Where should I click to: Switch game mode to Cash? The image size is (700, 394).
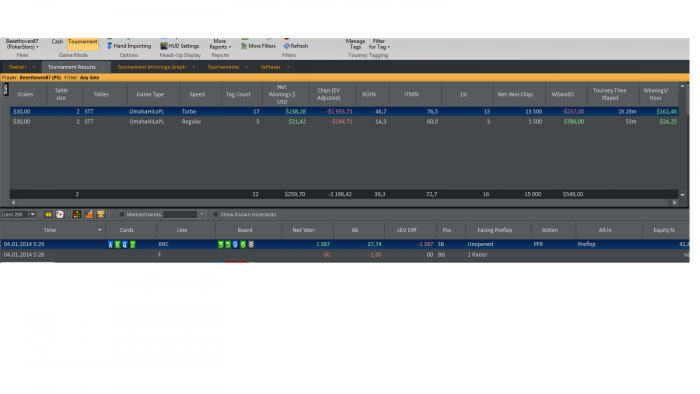click(x=57, y=42)
